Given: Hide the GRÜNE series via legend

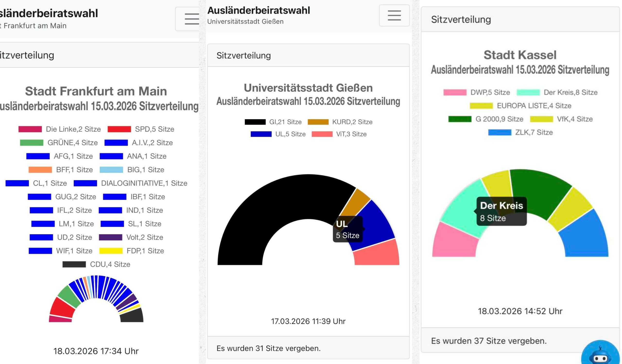Looking at the screenshot, I should point(59,143).
